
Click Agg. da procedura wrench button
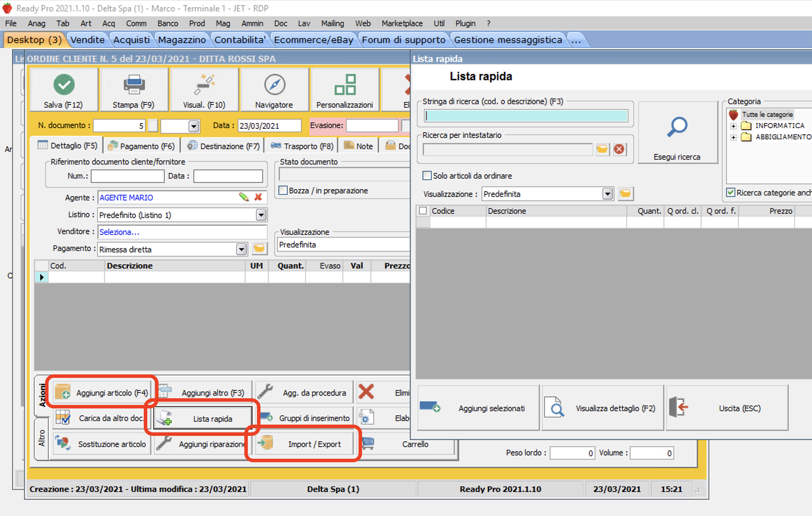point(304,392)
